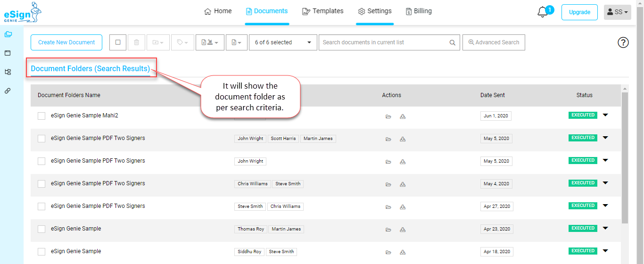Image resolution: width=644 pixels, height=264 pixels.
Task: Check the box for the Apr 27, 2020 row
Action: (41, 206)
